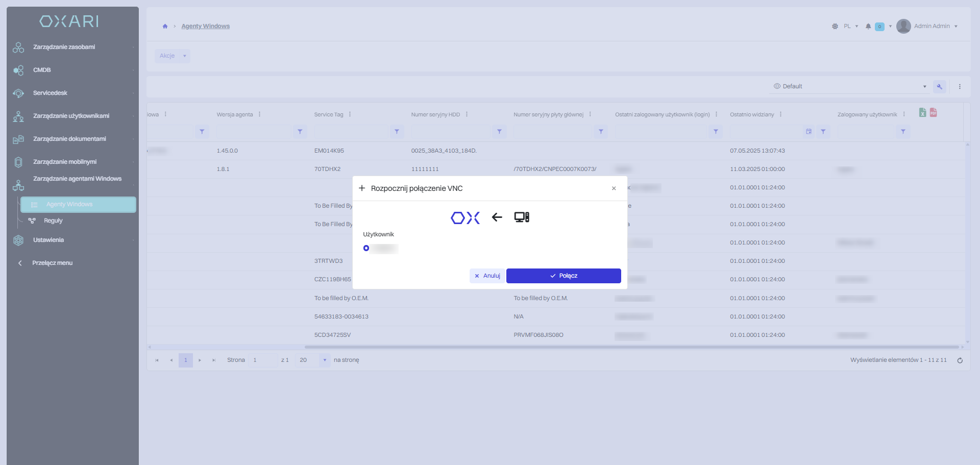This screenshot has height=465, width=980.
Task: Open the Servicedesk menu item
Action: tap(50, 93)
